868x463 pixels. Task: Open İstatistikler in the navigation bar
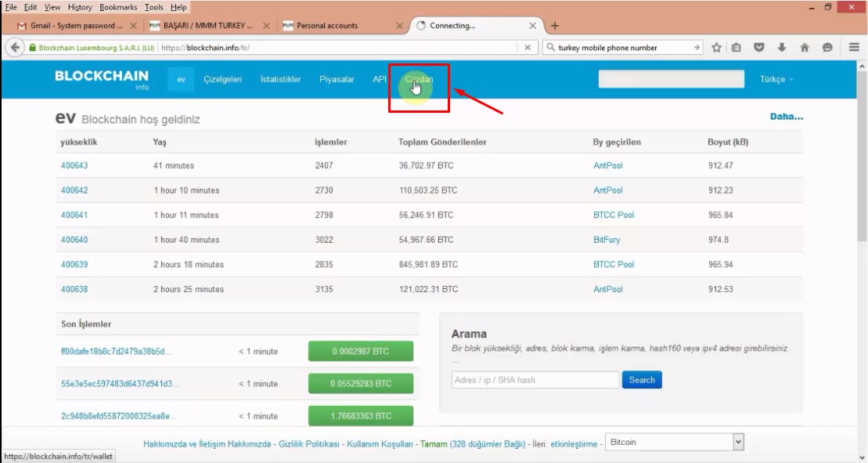pyautogui.click(x=281, y=79)
